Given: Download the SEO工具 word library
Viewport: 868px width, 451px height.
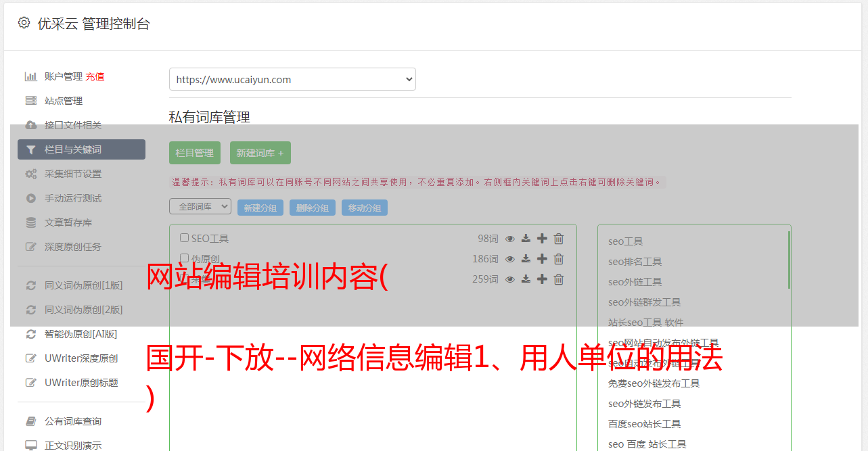Looking at the screenshot, I should click(x=526, y=239).
